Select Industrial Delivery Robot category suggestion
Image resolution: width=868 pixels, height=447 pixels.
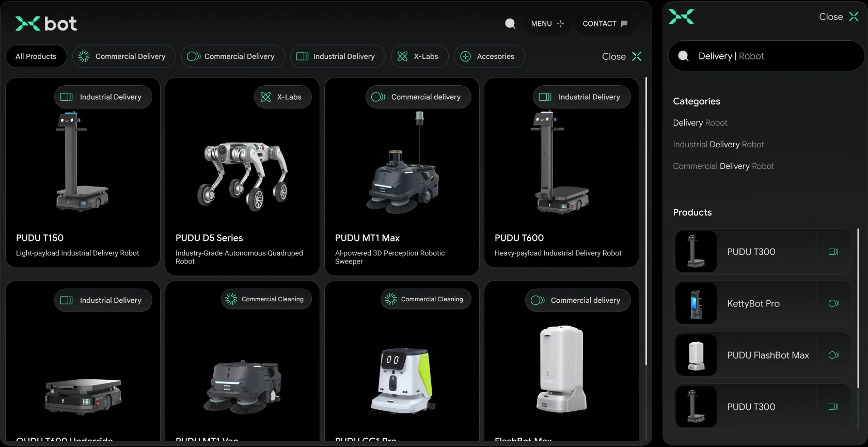(x=719, y=144)
